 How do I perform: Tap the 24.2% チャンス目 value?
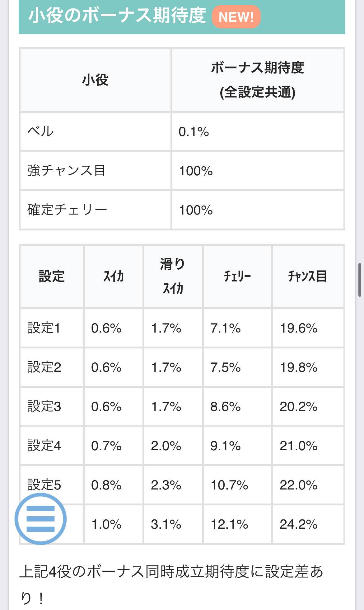point(299,524)
